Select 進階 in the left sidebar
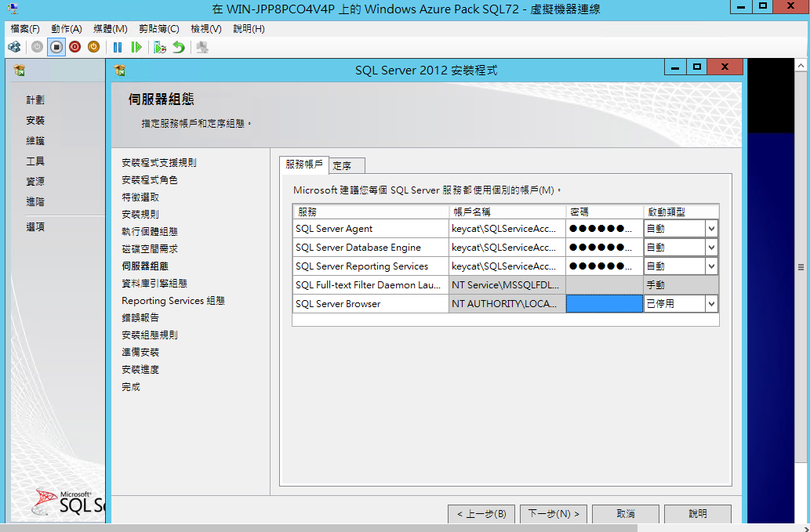Viewport: 810px width, 532px height. pyautogui.click(x=35, y=202)
